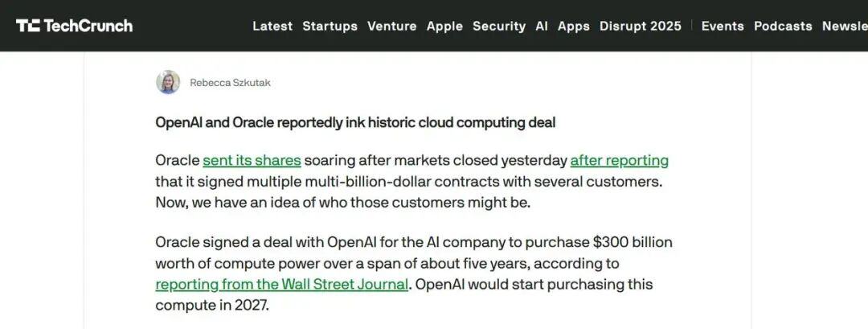The image size is (868, 329).
Task: Go to the Podcasts page
Action: 783,26
